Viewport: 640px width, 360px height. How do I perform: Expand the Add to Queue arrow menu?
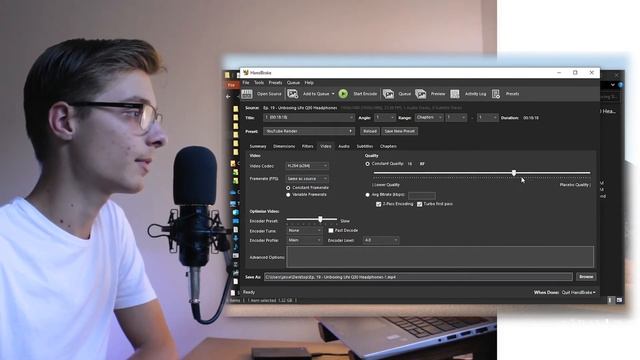pyautogui.click(x=333, y=94)
